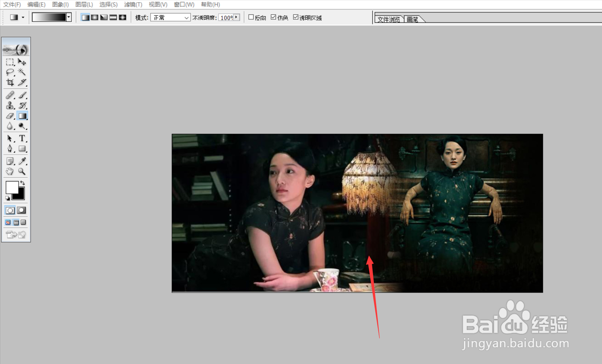
Task: Select the Healing Brush tool
Action: tap(10, 95)
